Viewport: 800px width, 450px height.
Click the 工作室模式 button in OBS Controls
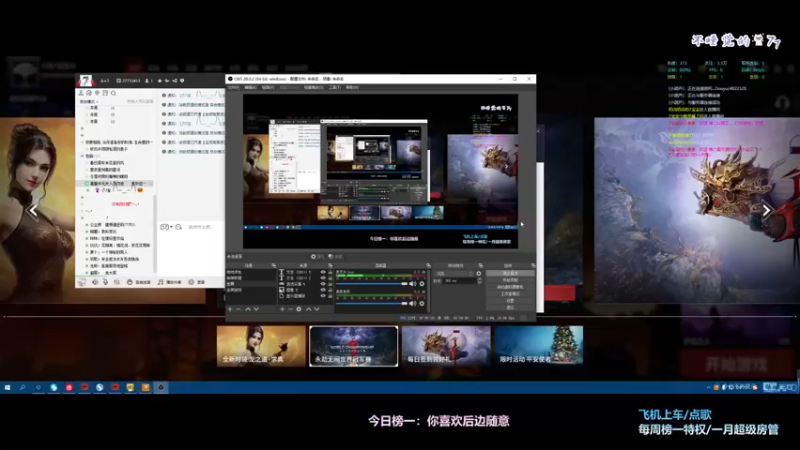510,294
